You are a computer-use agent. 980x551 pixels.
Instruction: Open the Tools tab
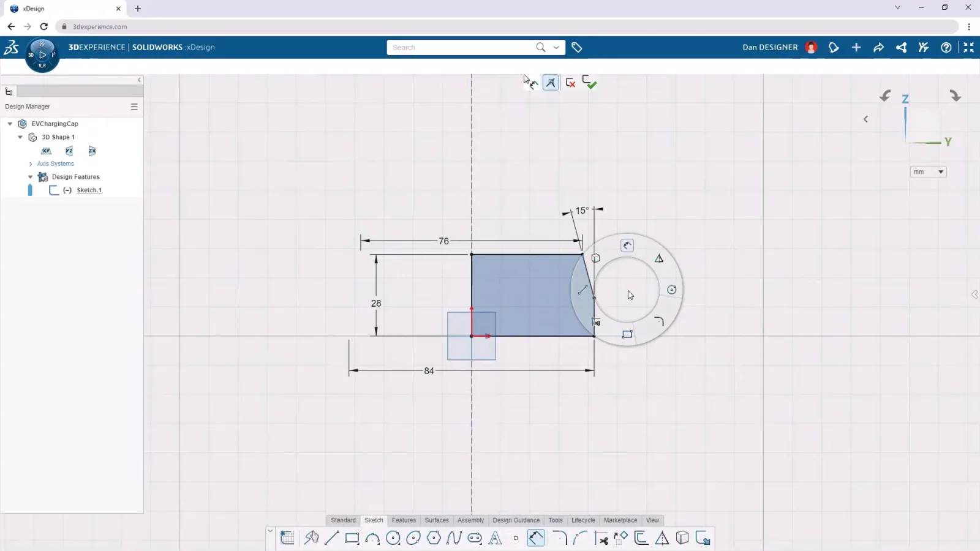[556, 520]
